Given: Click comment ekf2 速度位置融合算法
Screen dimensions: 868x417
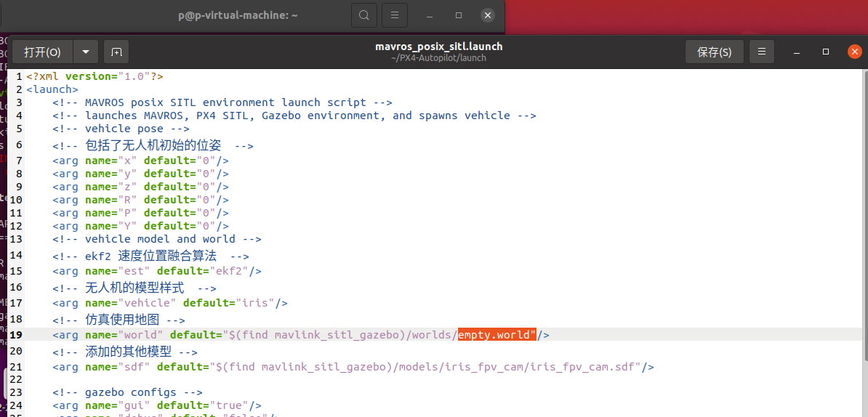Looking at the screenshot, I should 150,256.
